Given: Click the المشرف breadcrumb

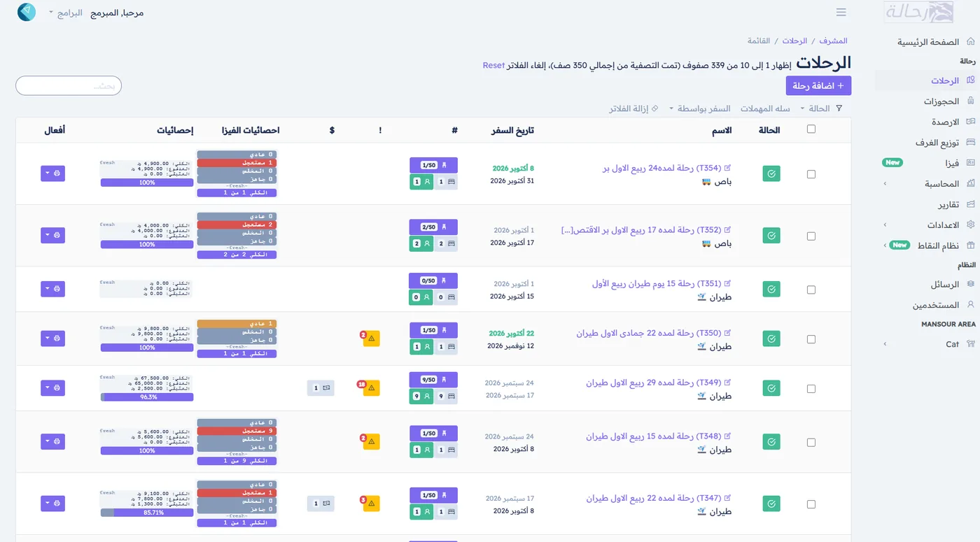Looking at the screenshot, I should [x=833, y=41].
